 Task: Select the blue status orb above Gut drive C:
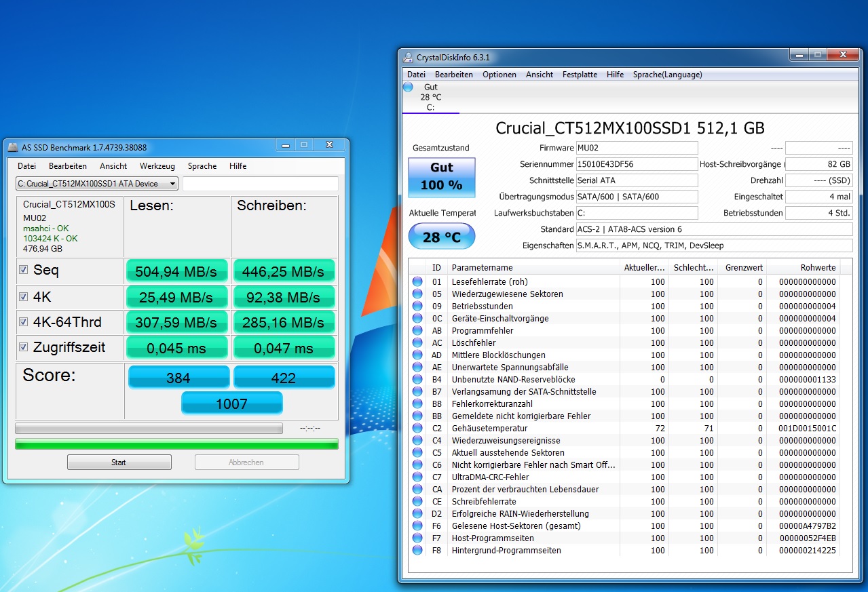point(408,87)
